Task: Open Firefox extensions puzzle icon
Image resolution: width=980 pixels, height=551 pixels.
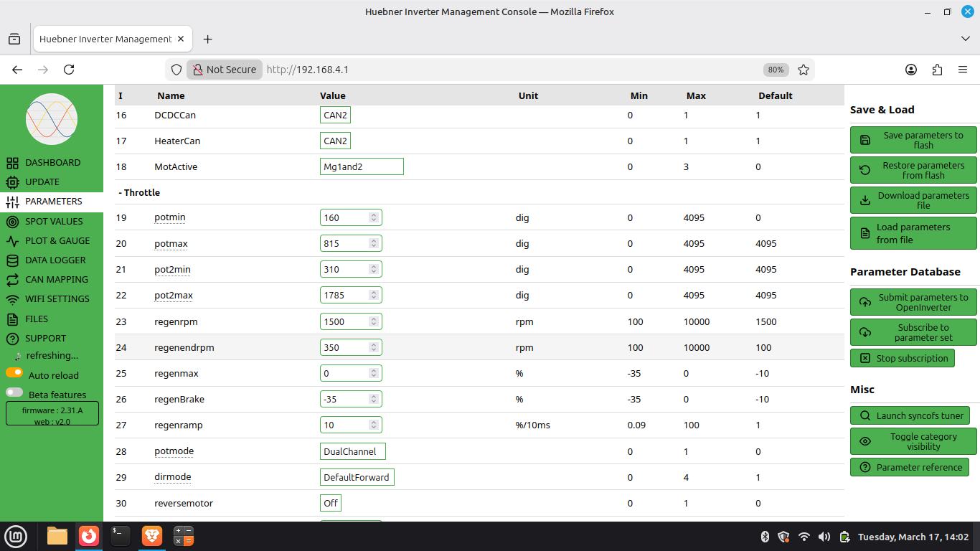Action: tap(937, 70)
